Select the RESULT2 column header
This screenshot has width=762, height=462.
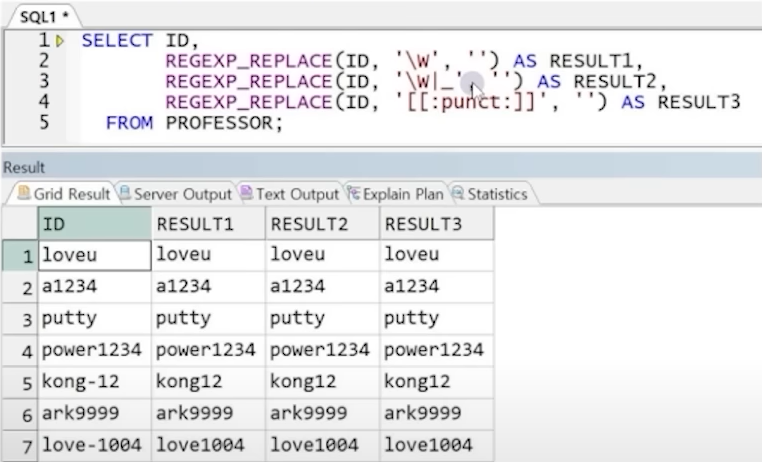[x=323, y=223]
